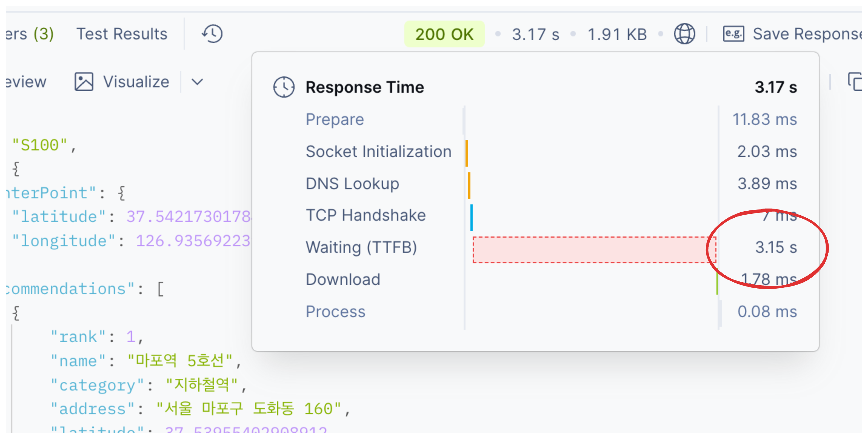Screen dimensions: 868x439
Task: Click the Response Time clock icon
Action: [283, 87]
